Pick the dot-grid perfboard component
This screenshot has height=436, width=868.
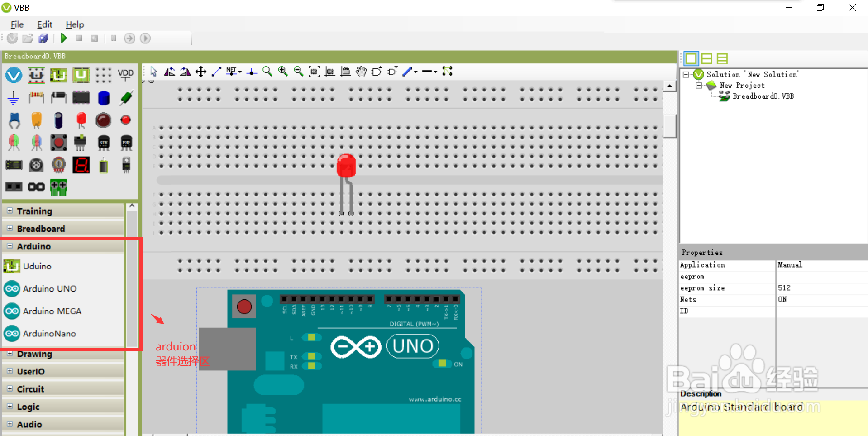point(103,75)
